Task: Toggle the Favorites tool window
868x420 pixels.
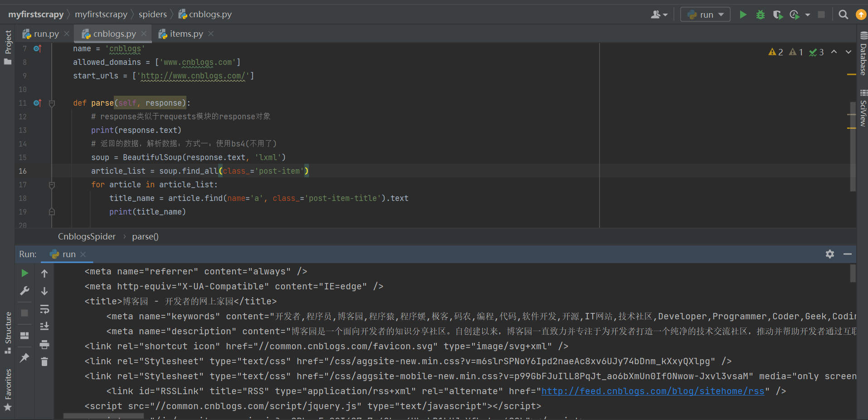Action: pyautogui.click(x=8, y=390)
